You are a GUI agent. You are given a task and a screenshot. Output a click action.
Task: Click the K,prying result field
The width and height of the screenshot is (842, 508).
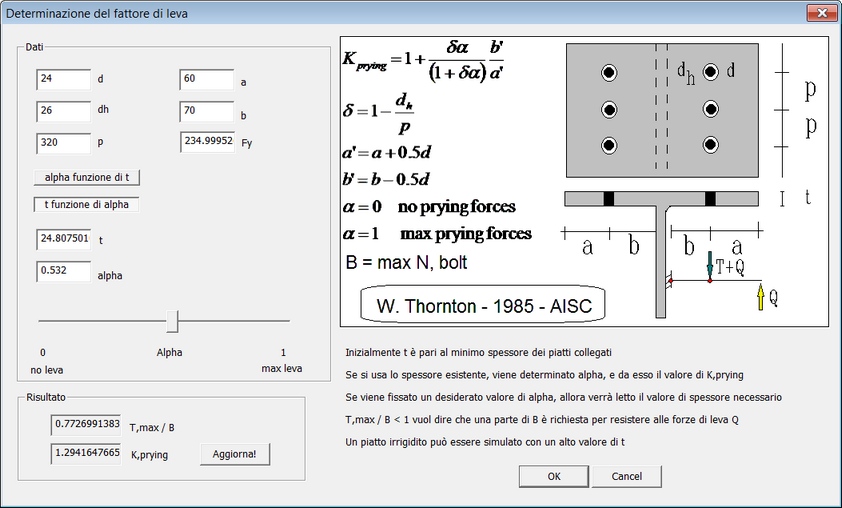[87, 454]
